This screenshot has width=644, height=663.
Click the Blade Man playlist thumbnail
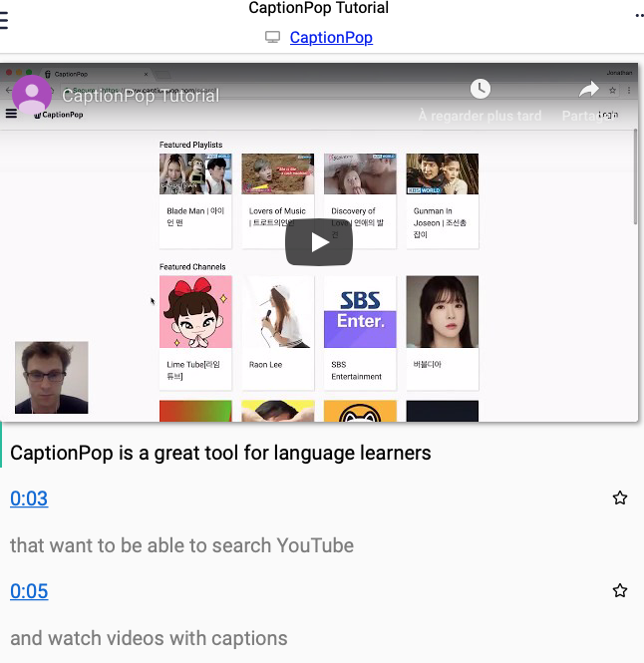195,174
